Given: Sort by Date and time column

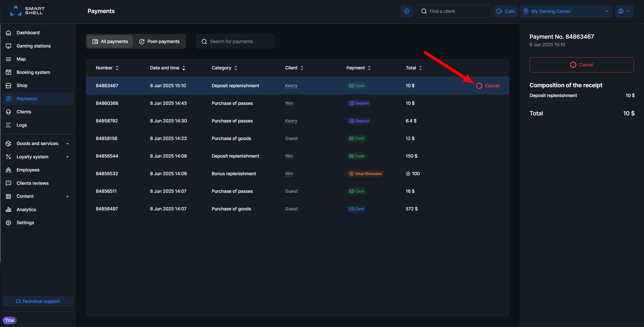Looking at the screenshot, I should pyautogui.click(x=168, y=68).
